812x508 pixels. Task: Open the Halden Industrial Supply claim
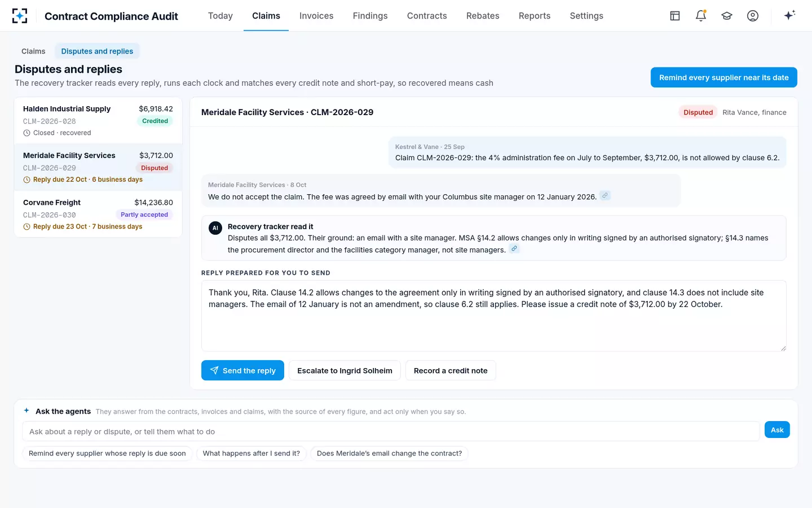(98, 120)
